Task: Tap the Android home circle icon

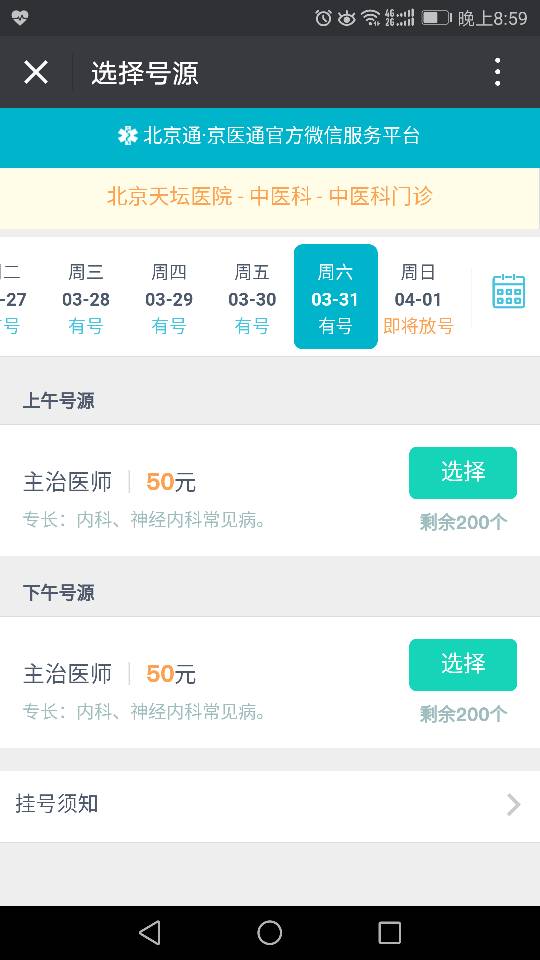Action: pyautogui.click(x=269, y=933)
